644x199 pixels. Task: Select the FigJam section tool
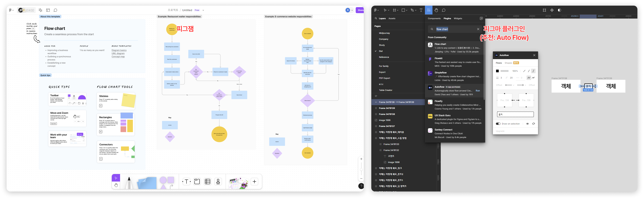197,182
